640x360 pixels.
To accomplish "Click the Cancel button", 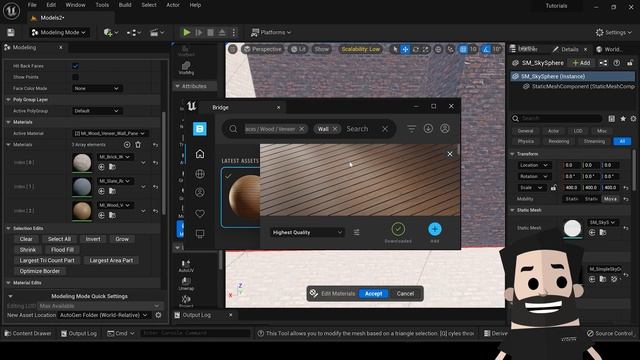I will point(405,293).
